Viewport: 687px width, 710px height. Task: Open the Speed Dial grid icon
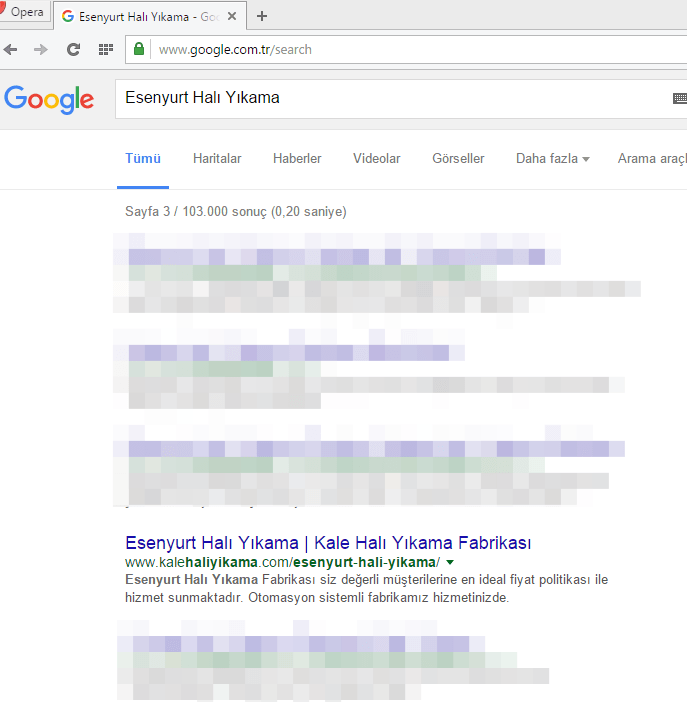106,49
